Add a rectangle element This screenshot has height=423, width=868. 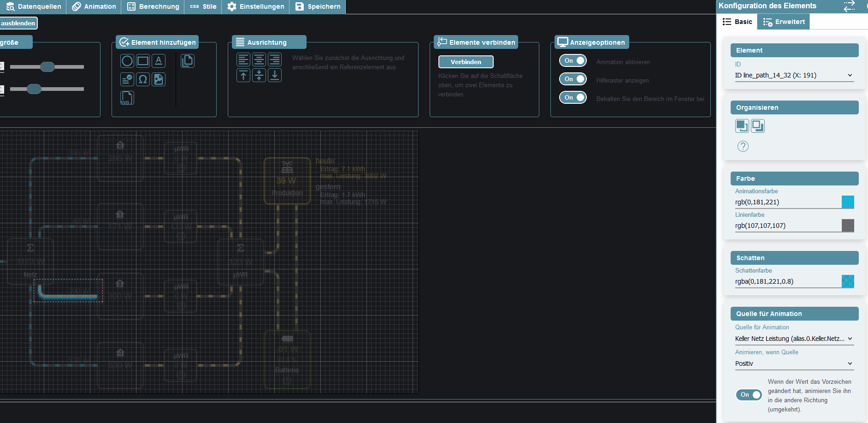coord(143,61)
